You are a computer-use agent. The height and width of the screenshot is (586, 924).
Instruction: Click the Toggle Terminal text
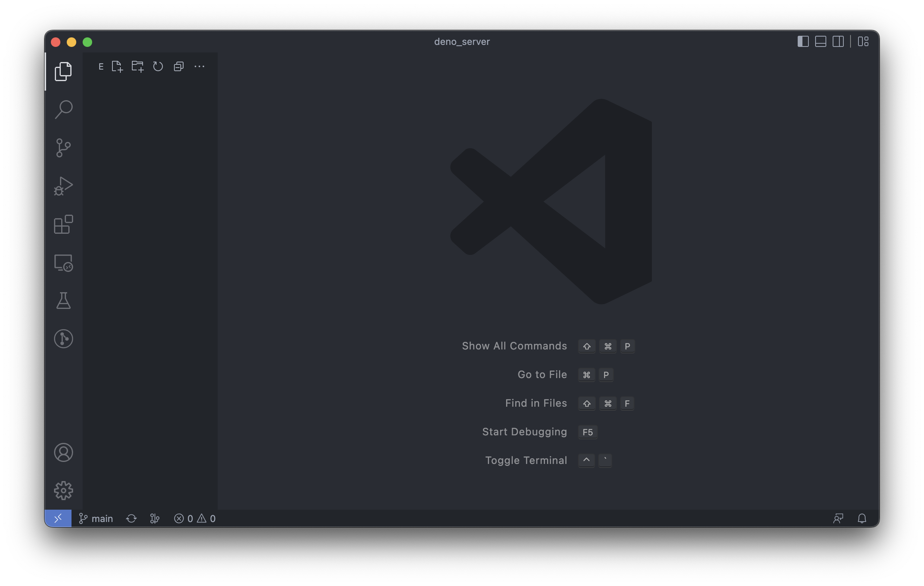click(526, 460)
